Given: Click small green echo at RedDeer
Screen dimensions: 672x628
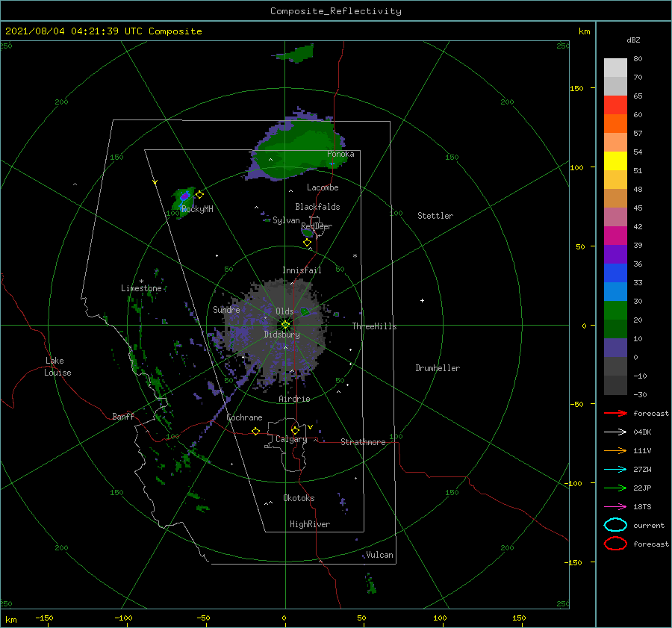Looking at the screenshot, I should [308, 233].
